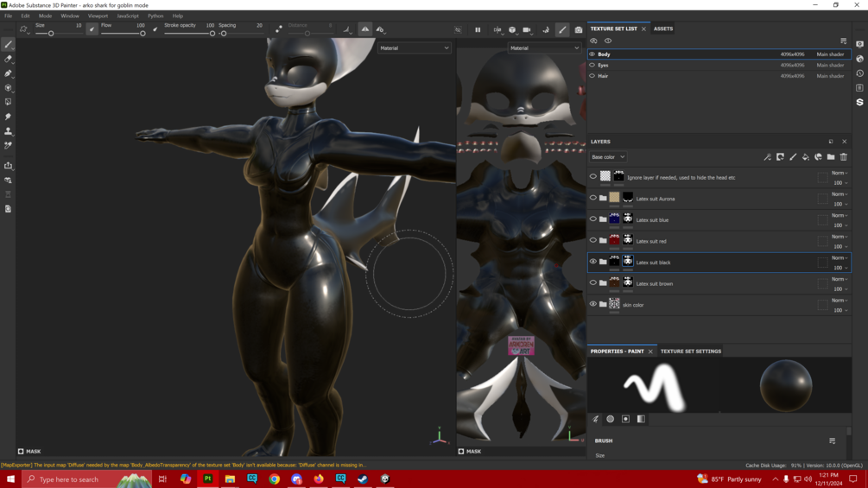
Task: Hide the Latex suit Aurona layer
Action: (592, 198)
